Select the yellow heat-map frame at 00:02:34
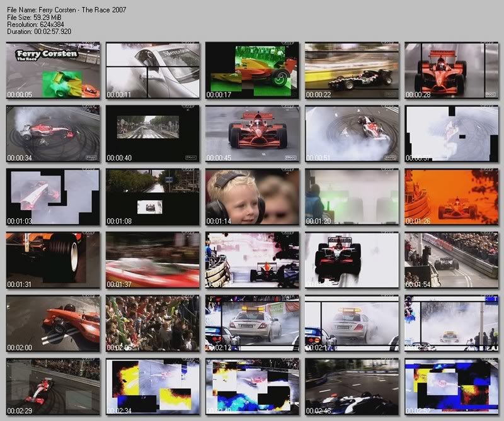This screenshot has height=421, width=504. pyautogui.click(x=152, y=386)
